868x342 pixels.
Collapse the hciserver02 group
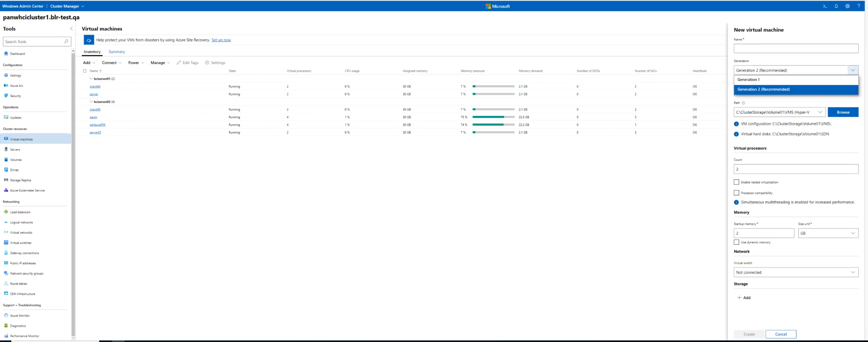click(x=91, y=102)
